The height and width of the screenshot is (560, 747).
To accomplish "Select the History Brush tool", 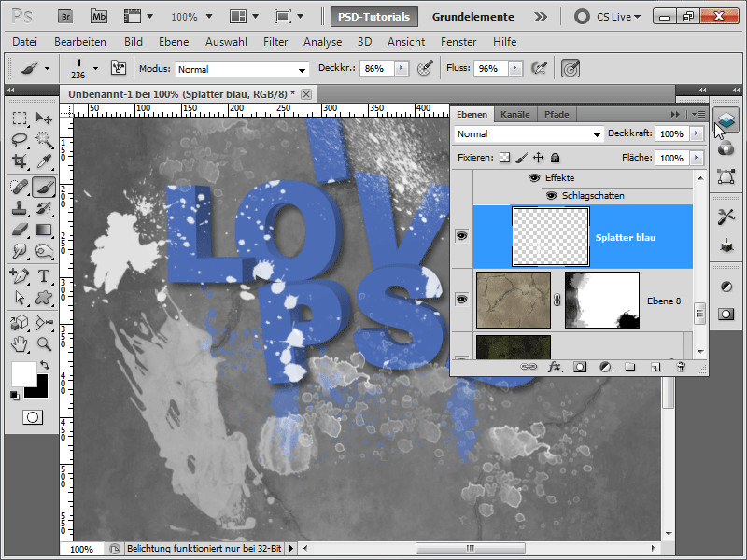I will click(44, 208).
